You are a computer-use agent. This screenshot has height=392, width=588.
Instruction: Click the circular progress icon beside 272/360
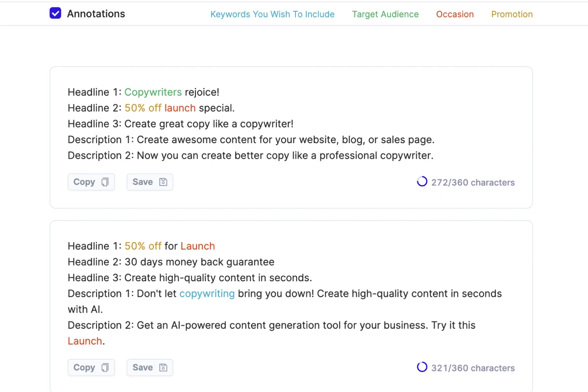[x=422, y=182]
